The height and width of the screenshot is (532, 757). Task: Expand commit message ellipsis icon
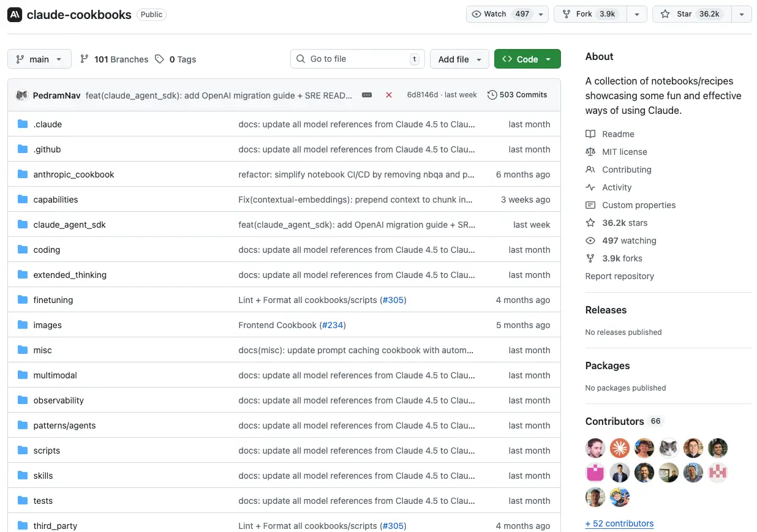[x=367, y=95]
